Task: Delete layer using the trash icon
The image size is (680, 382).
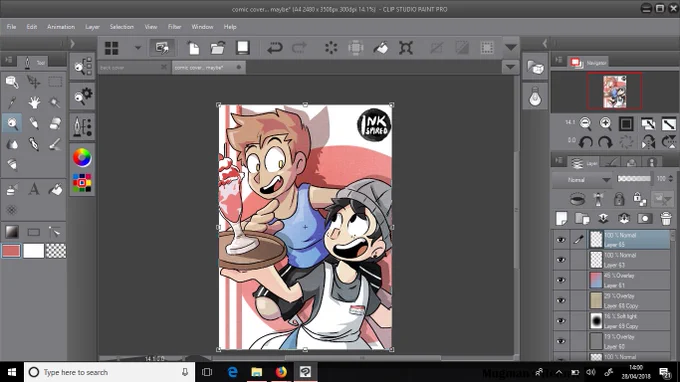Action: click(x=666, y=219)
